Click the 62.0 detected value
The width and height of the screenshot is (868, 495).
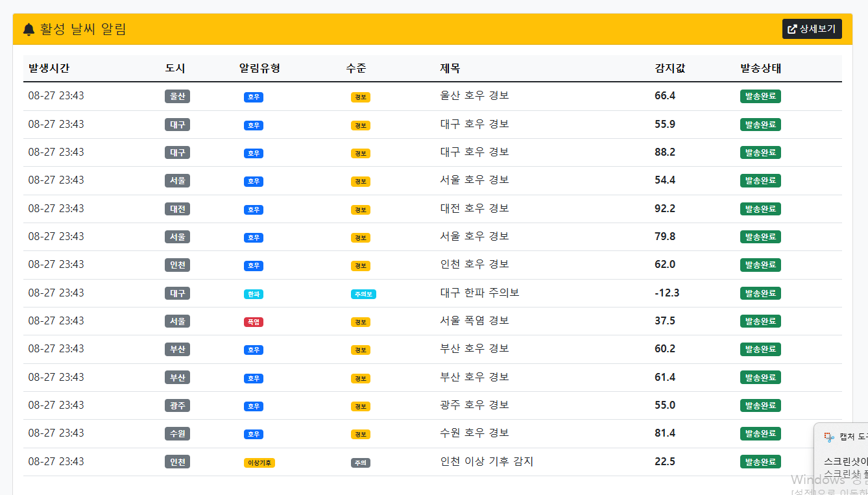(x=665, y=264)
